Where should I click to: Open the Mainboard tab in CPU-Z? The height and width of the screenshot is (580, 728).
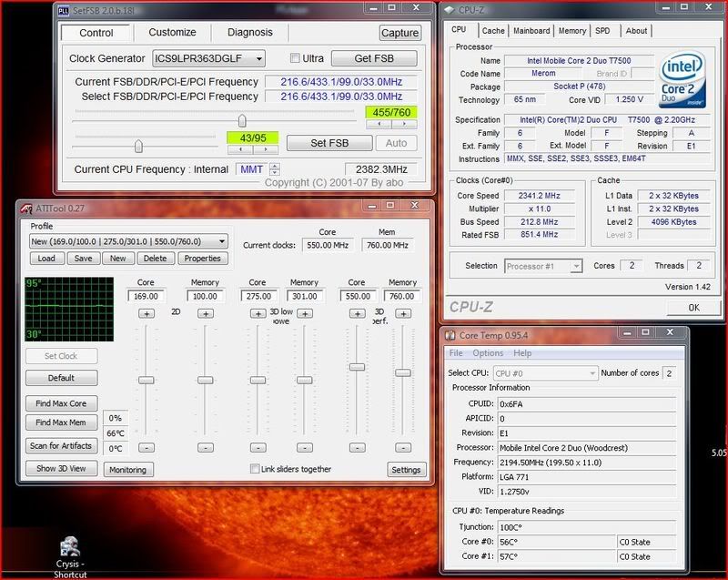(531, 31)
